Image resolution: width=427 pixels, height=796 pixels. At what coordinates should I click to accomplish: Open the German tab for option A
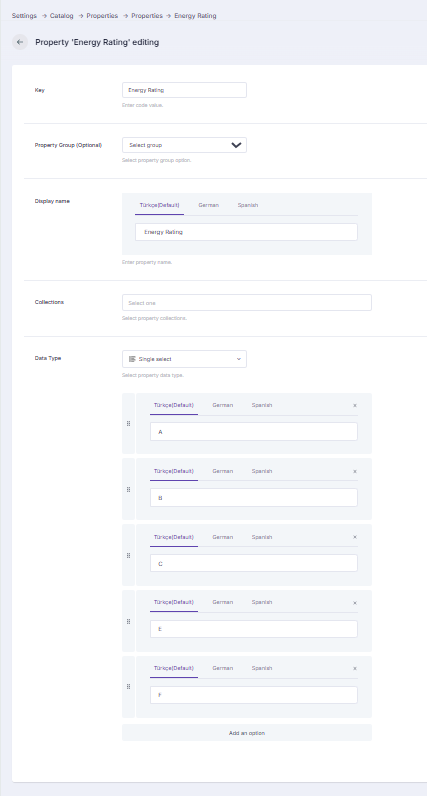222,405
